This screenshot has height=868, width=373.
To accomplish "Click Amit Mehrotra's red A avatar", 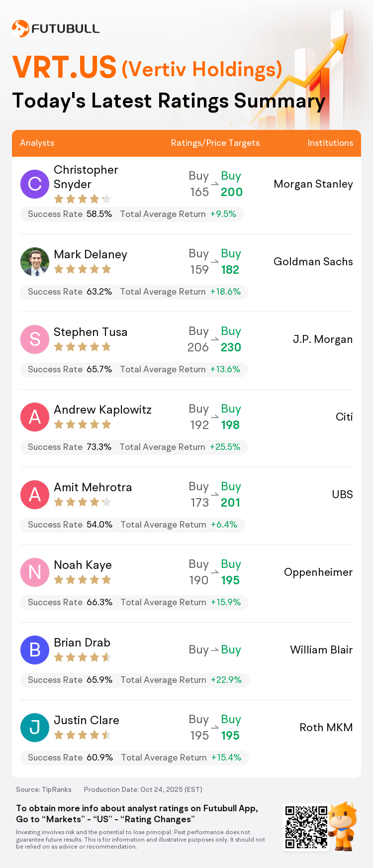I will [35, 494].
